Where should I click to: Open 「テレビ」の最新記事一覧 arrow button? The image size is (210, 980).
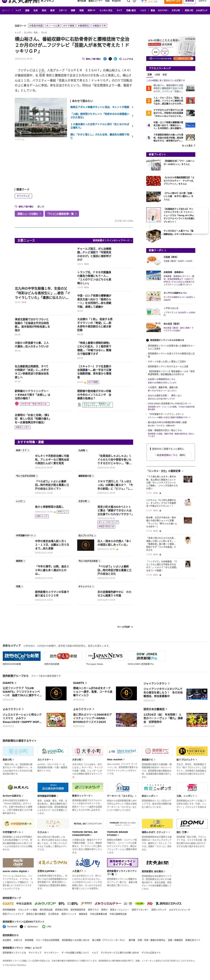coord(62,214)
